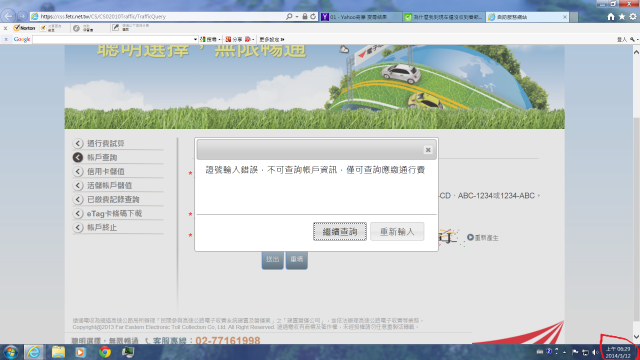Open Windows Media Player taskbar icon
Screen dimensions: 640x360
pos(80,352)
